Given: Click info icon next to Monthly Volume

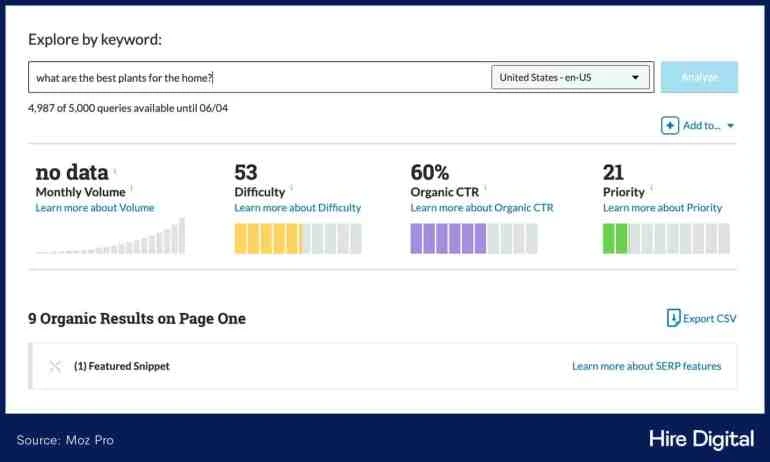Looking at the screenshot, I should [131, 188].
